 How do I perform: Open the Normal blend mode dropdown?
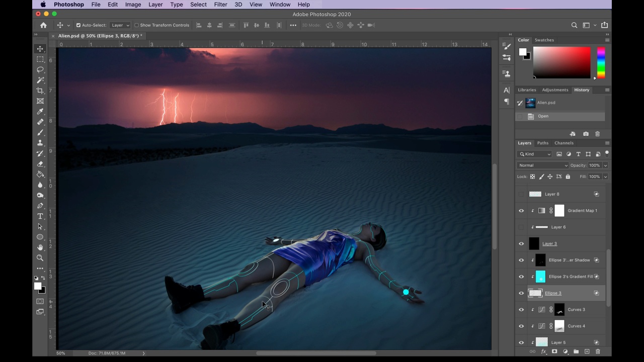[x=542, y=165]
